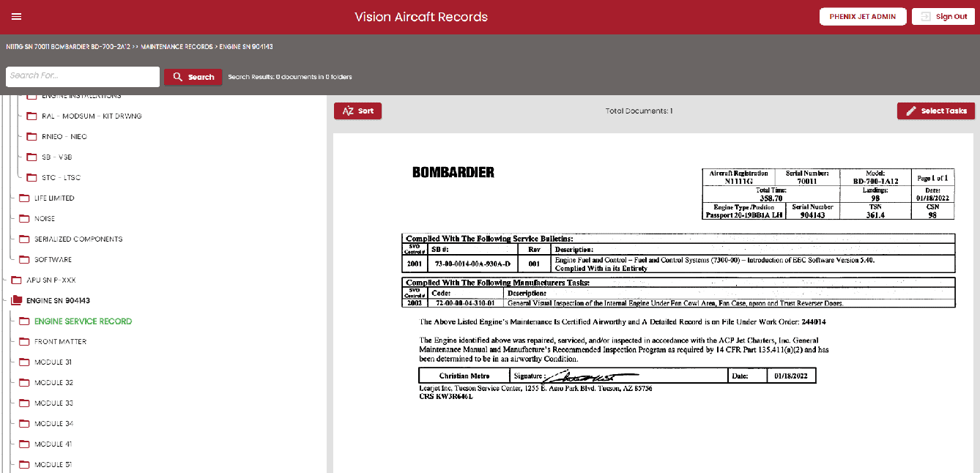This screenshot has width=980, height=473.
Task: Click the Search button
Action: point(193,77)
